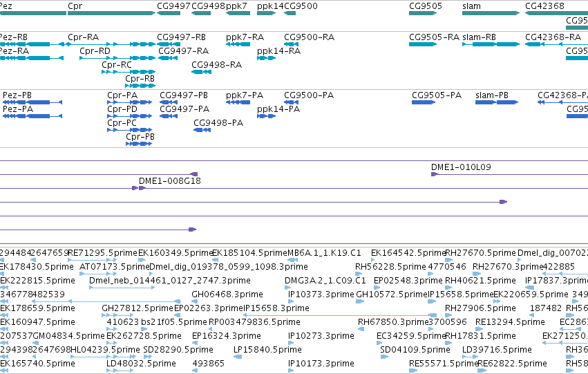Click the Cpr-PB protein label
This screenshot has width=588, height=374.
click(140, 137)
